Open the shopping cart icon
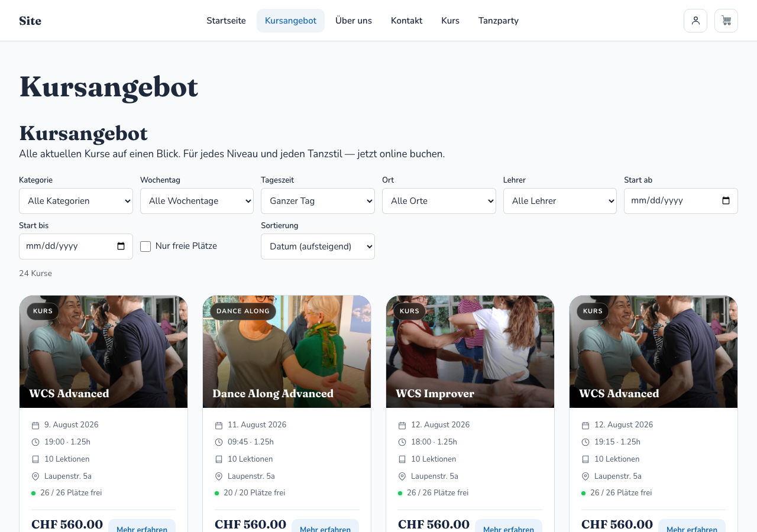 [726, 21]
